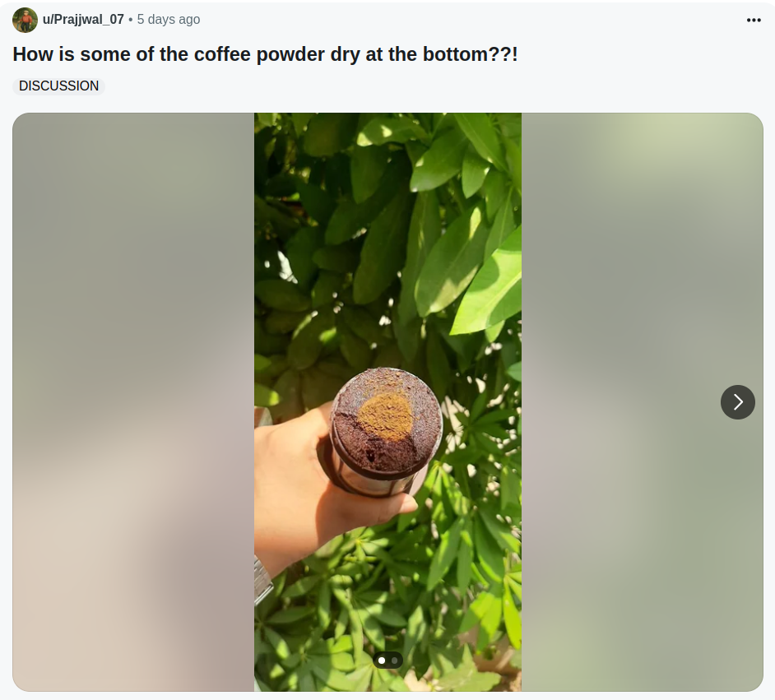This screenshot has height=700, width=775.
Task: Select the second carousel dot indicator
Action: [x=394, y=661]
